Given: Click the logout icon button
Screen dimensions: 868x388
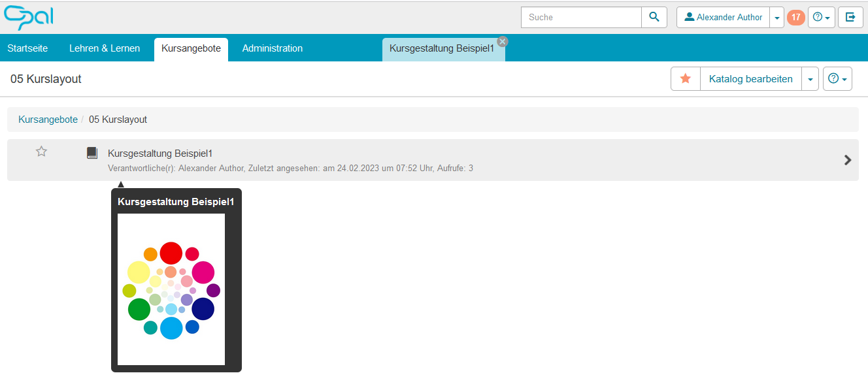Looking at the screenshot, I should click(850, 18).
